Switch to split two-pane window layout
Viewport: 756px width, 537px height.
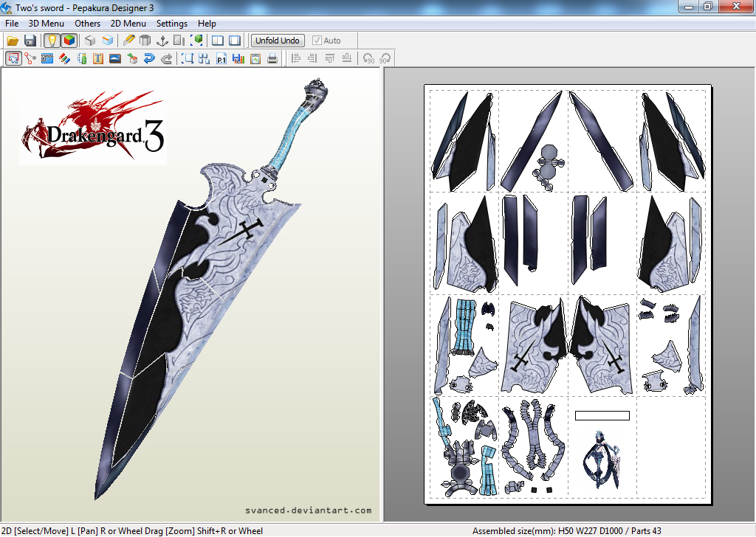tap(218, 41)
